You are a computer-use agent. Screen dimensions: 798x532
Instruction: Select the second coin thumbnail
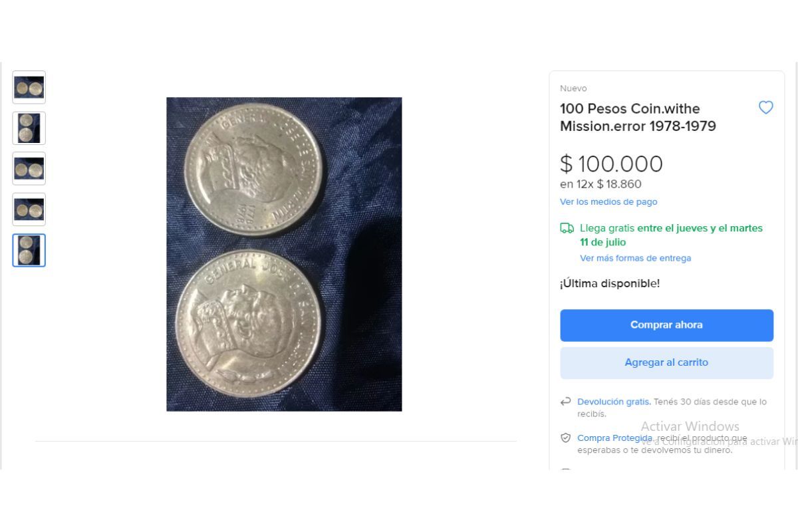pos(29,128)
